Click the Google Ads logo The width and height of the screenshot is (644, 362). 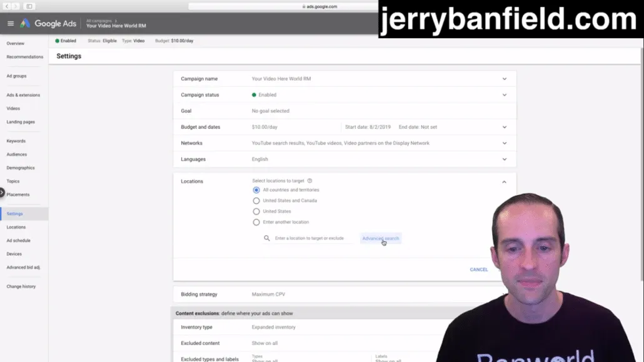pos(49,23)
